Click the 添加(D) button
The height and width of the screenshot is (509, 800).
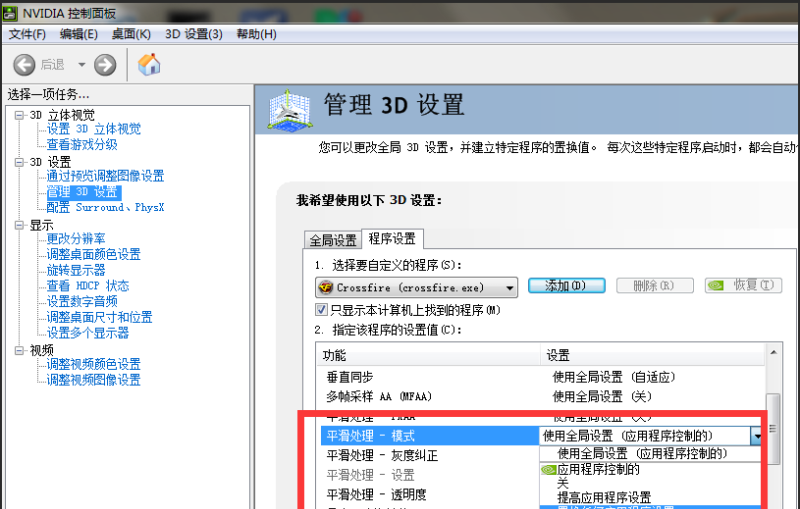566,285
